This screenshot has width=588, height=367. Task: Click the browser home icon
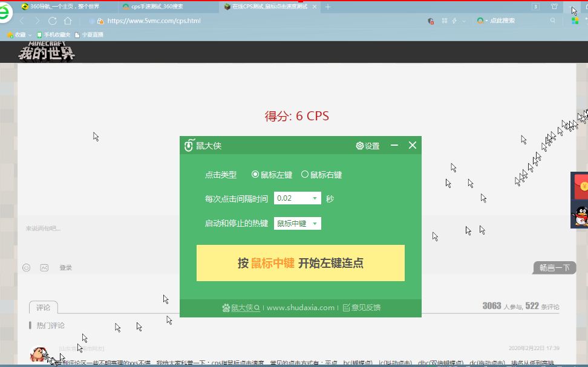coord(67,20)
